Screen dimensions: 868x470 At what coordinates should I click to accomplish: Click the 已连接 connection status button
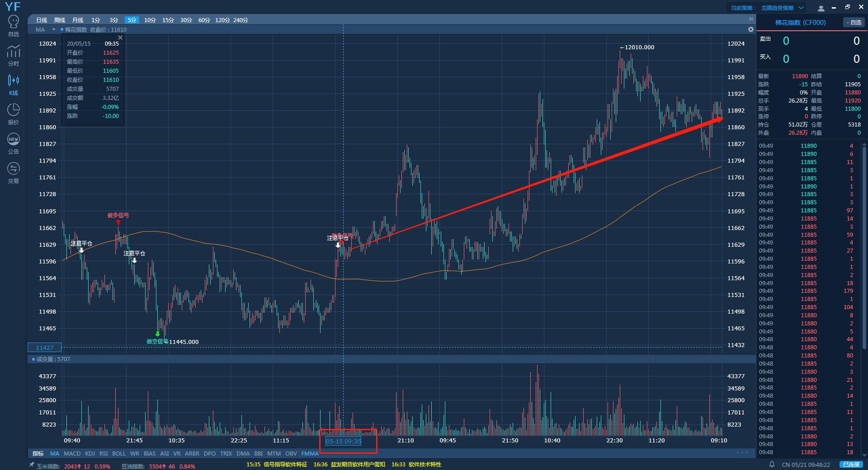pos(851,464)
